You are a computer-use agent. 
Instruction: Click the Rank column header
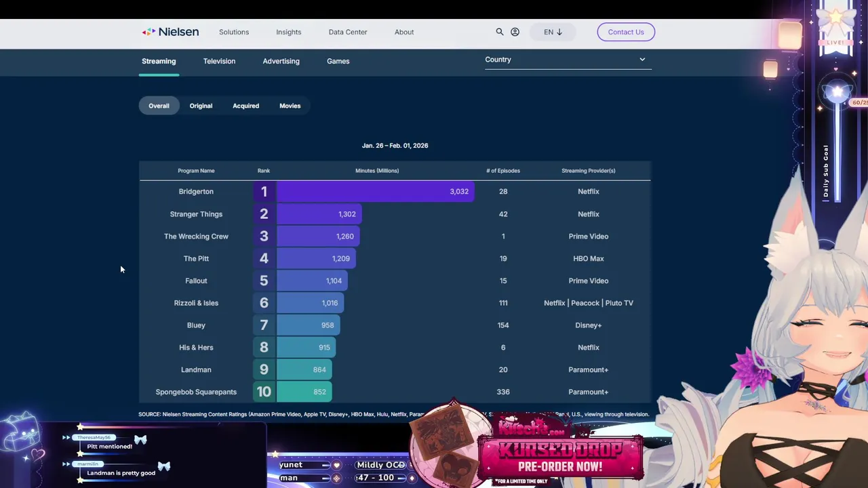coord(264,171)
